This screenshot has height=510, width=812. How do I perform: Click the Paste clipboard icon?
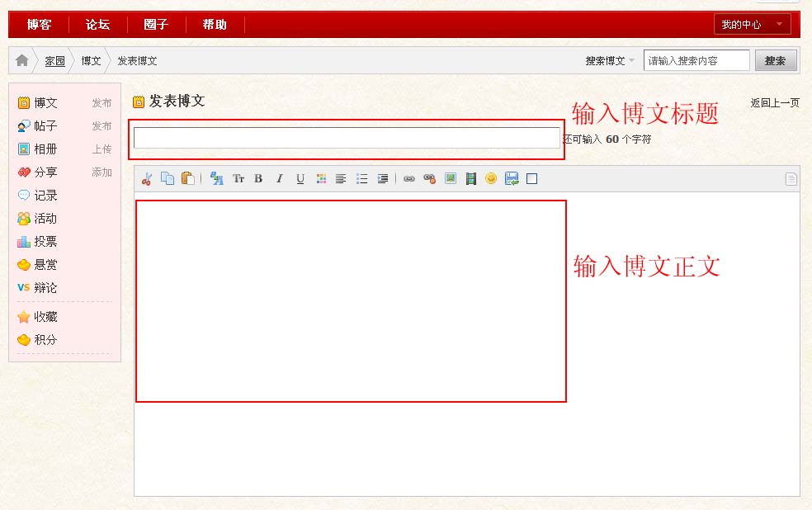pyautogui.click(x=188, y=179)
